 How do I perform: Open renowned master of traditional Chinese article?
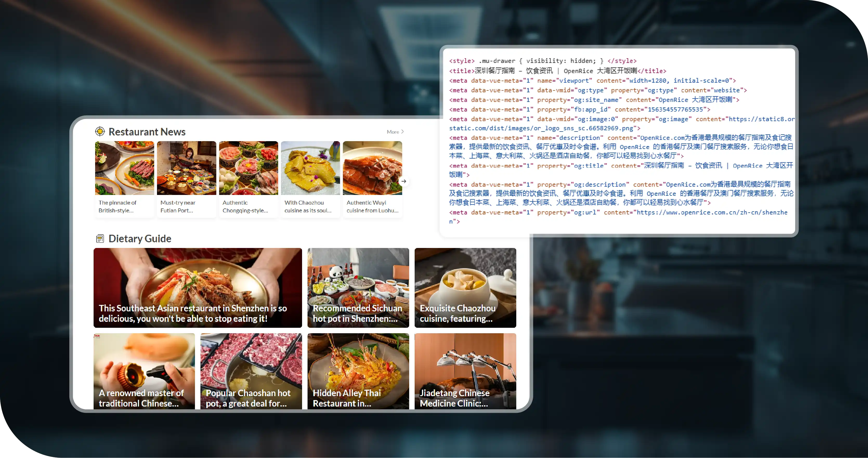[144, 371]
